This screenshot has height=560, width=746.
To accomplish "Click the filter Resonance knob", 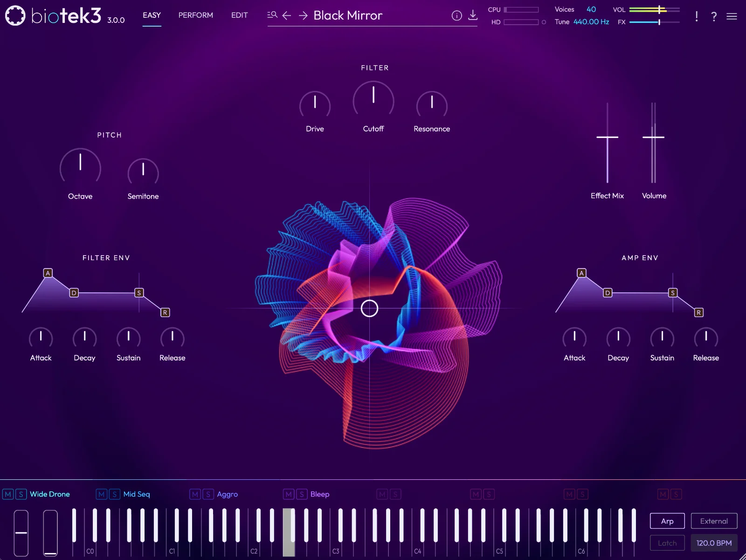I will 432,105.
